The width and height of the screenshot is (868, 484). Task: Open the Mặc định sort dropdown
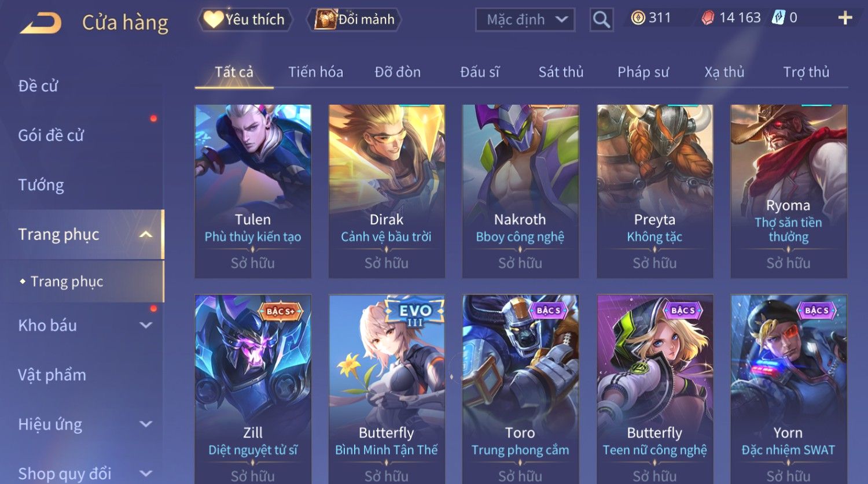[525, 20]
